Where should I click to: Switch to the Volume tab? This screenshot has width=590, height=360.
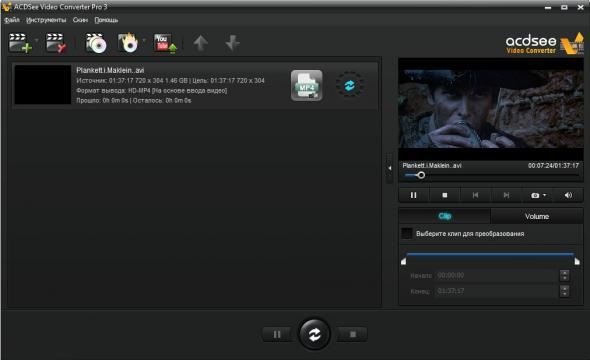pos(537,216)
